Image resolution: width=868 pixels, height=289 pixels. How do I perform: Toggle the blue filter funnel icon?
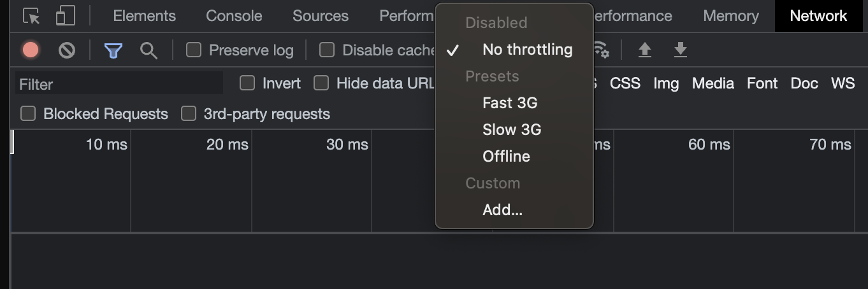(113, 50)
